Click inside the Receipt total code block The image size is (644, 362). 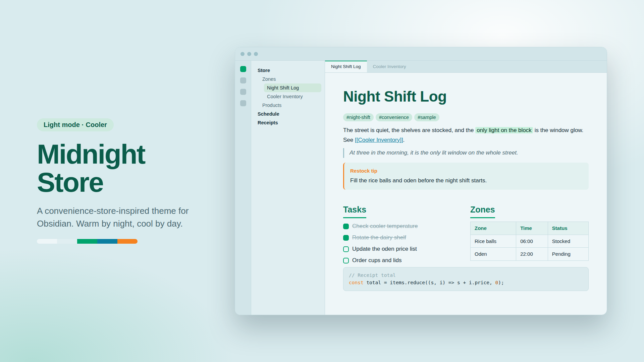pyautogui.click(x=466, y=279)
